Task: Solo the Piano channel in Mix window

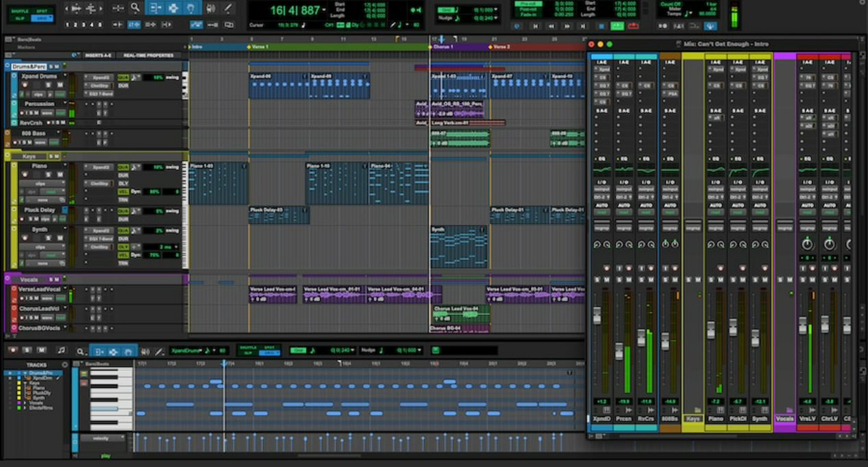Action: tap(711, 279)
